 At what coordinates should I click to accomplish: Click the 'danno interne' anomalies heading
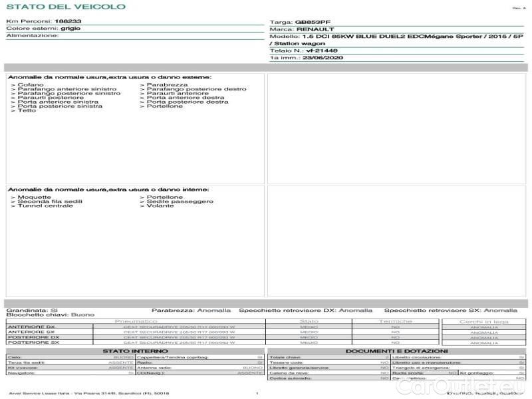click(x=108, y=190)
